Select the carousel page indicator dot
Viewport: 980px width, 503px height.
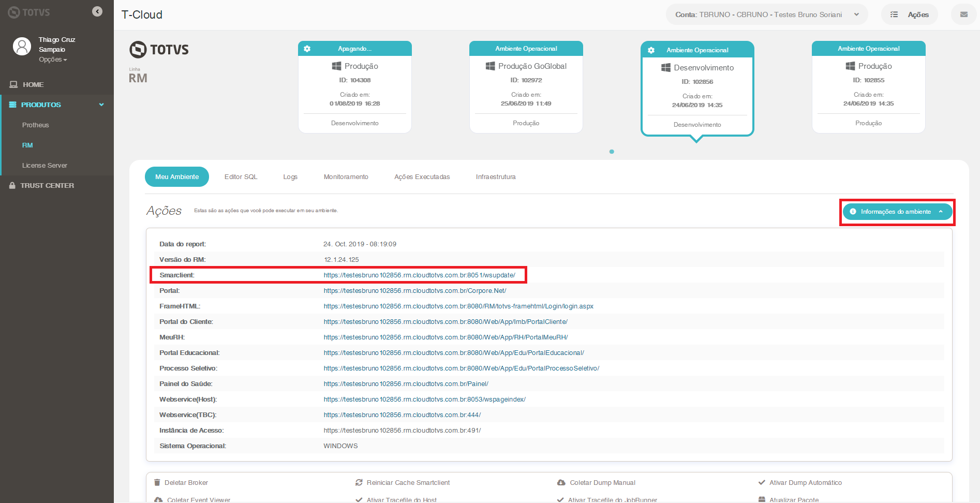pos(612,152)
